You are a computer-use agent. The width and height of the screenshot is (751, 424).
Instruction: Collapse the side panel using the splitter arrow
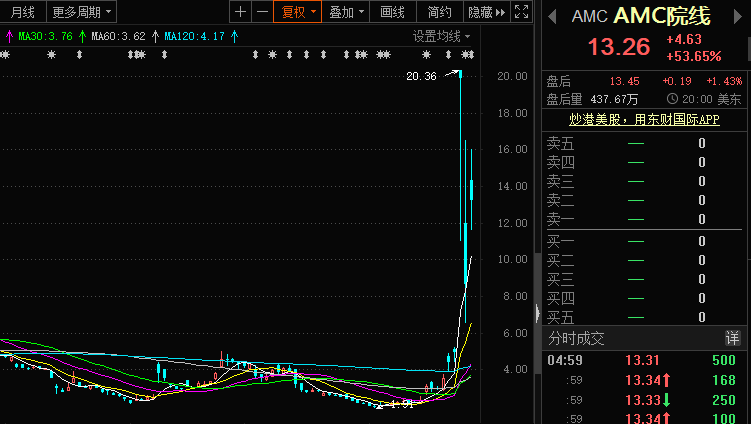(538, 313)
